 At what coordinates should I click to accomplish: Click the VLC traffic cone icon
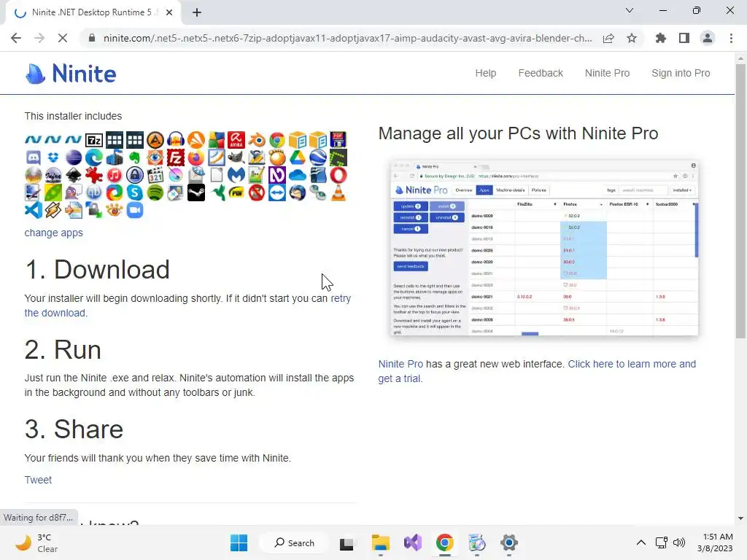point(338,192)
